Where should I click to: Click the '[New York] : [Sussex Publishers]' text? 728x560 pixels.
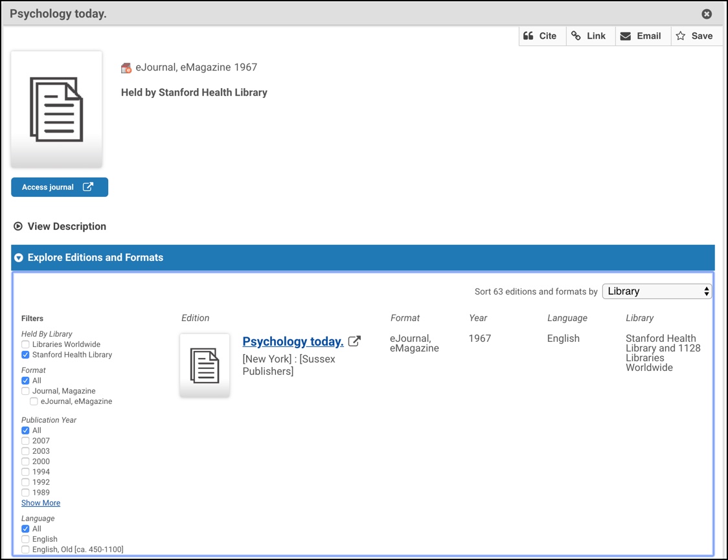click(x=289, y=365)
